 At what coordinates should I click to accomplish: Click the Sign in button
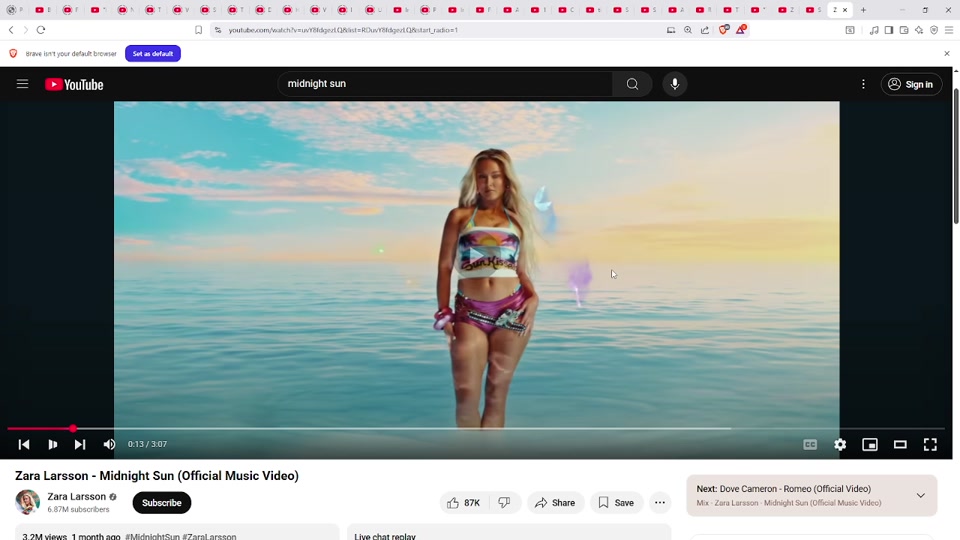910,84
